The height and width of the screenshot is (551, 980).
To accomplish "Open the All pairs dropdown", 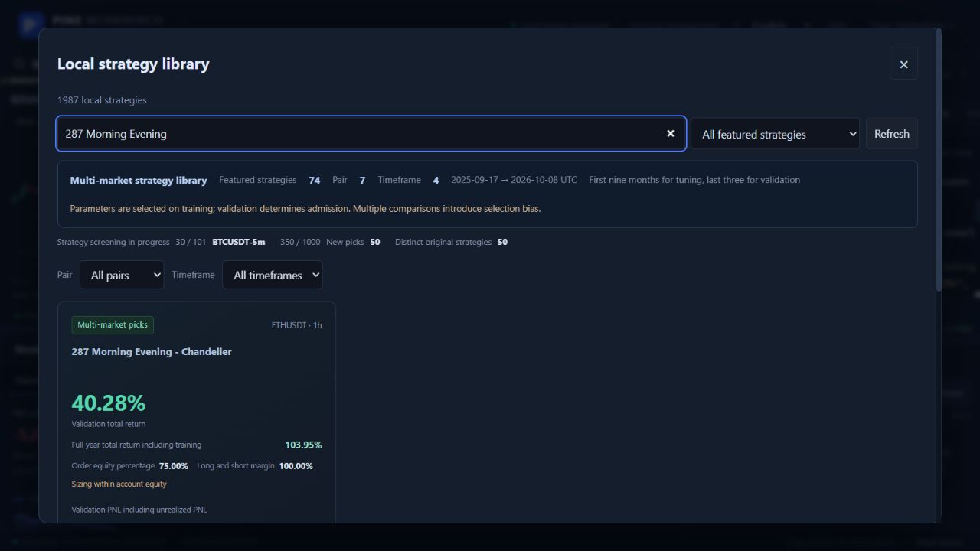I will [122, 275].
